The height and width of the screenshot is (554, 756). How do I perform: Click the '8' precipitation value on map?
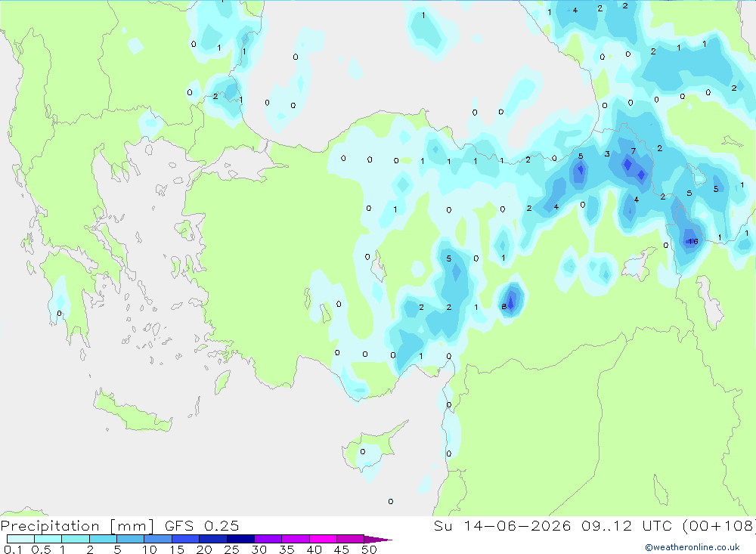tap(503, 307)
